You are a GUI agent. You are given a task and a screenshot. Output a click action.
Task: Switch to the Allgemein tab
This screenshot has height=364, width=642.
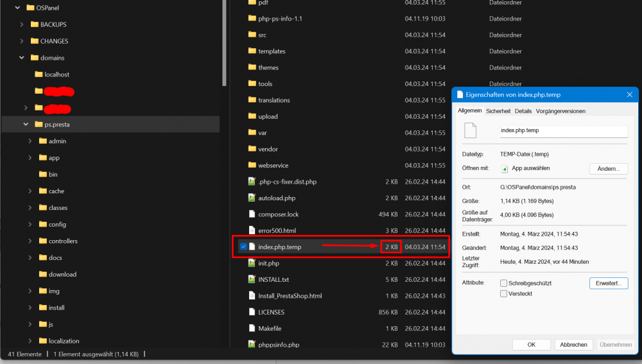(x=470, y=110)
